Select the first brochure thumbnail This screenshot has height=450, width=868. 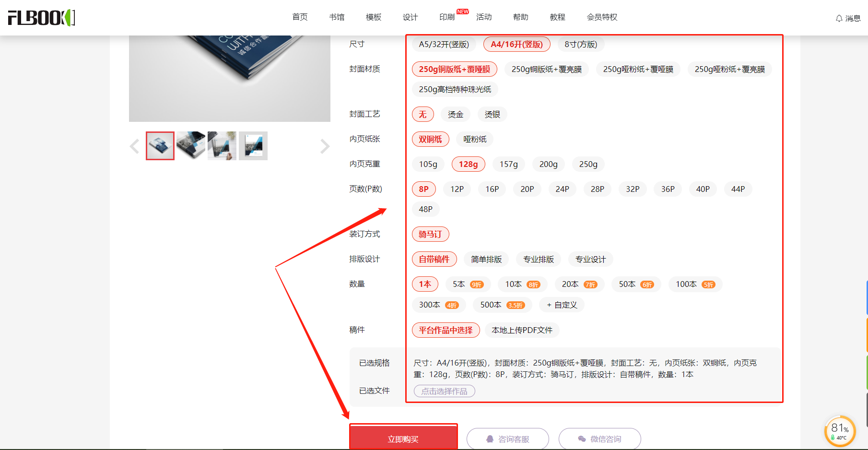(x=160, y=146)
